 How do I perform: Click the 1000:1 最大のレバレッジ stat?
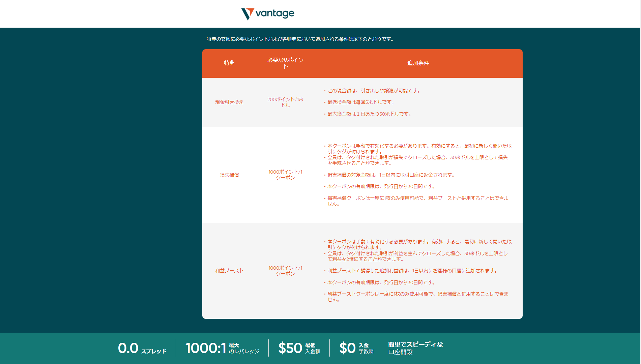(223, 348)
